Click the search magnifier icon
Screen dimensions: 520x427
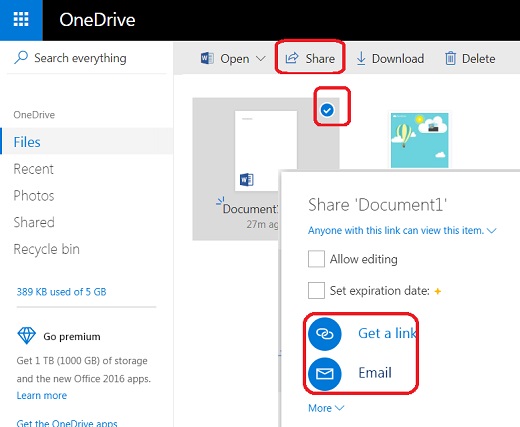21,58
